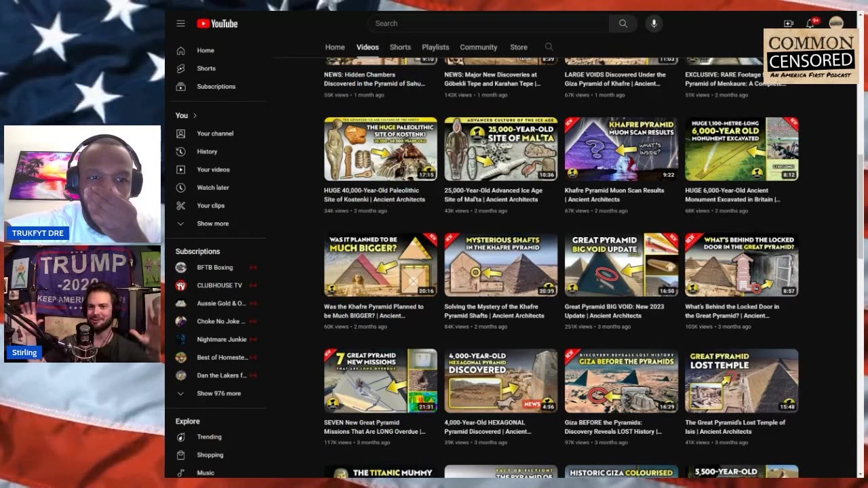Open the channel Home tab
Screen dimensions: 868x488
(x=335, y=47)
